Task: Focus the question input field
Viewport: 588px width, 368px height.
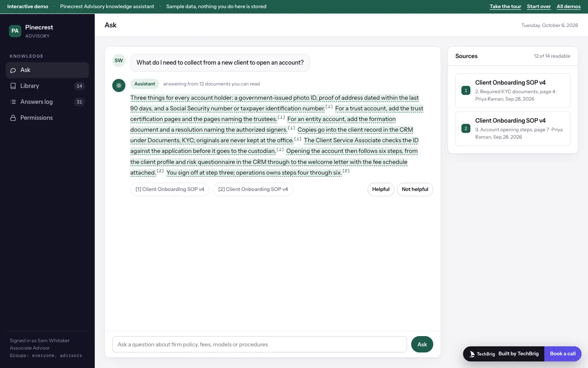Action: pyautogui.click(x=260, y=344)
